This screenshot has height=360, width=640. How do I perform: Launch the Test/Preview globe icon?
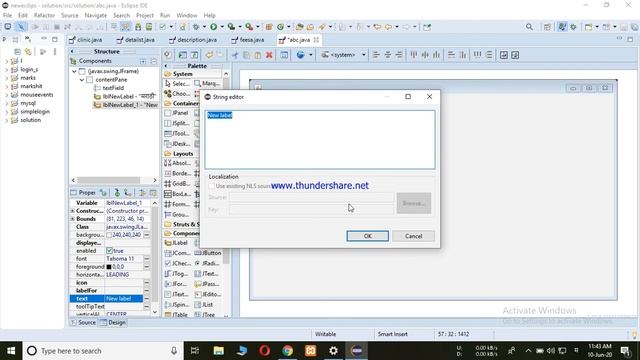point(300,55)
